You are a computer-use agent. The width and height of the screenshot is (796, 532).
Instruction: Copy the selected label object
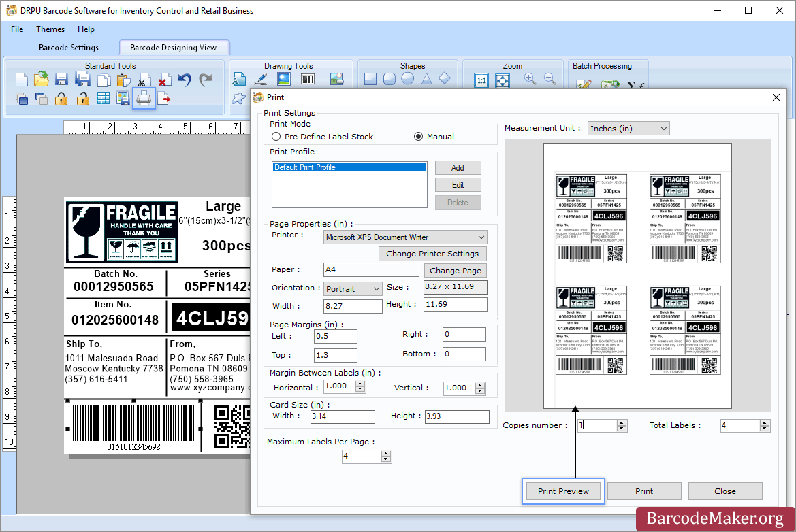coord(104,80)
